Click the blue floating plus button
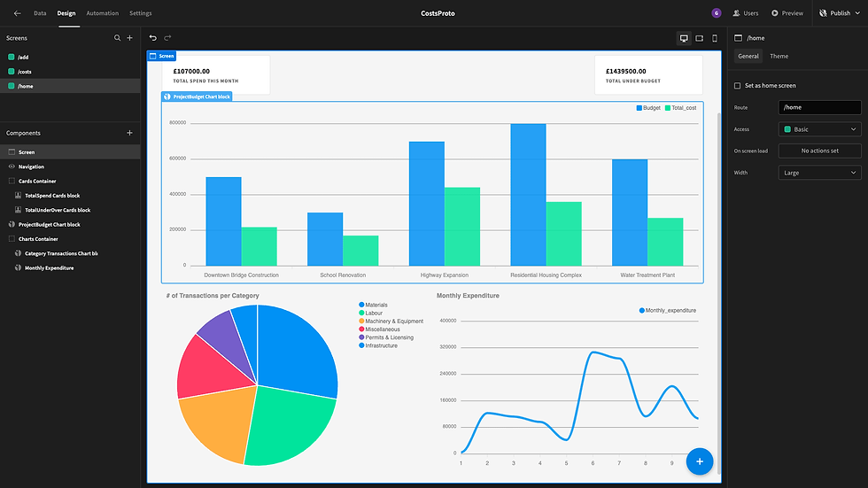 coord(700,461)
